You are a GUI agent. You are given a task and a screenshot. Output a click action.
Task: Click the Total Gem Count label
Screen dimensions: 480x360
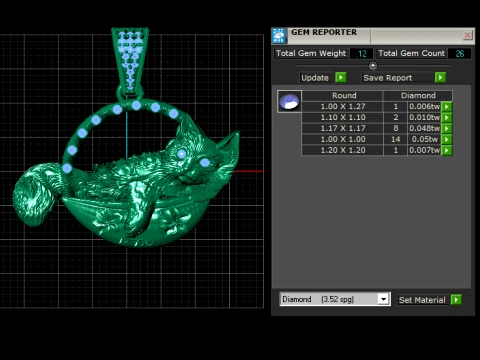411,53
